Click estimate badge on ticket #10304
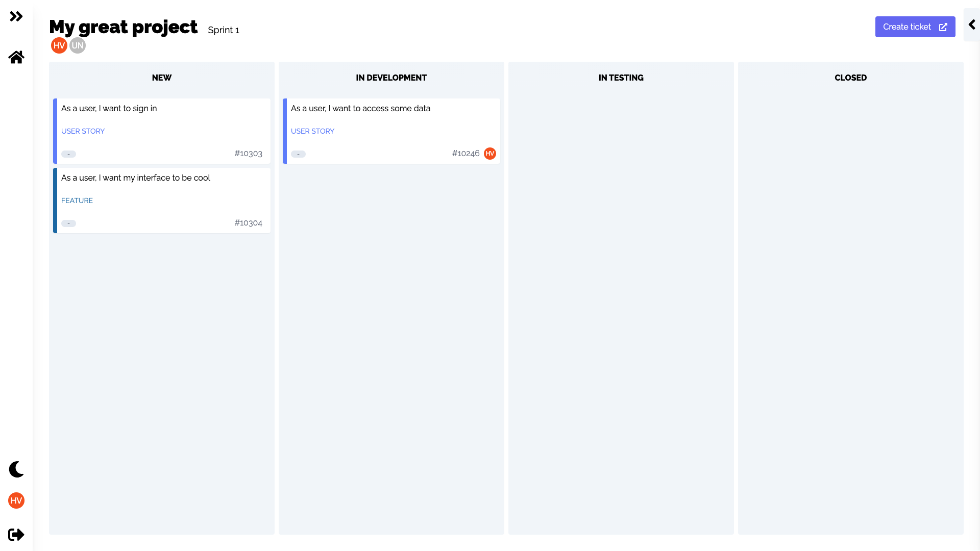The width and height of the screenshot is (980, 551). point(68,223)
